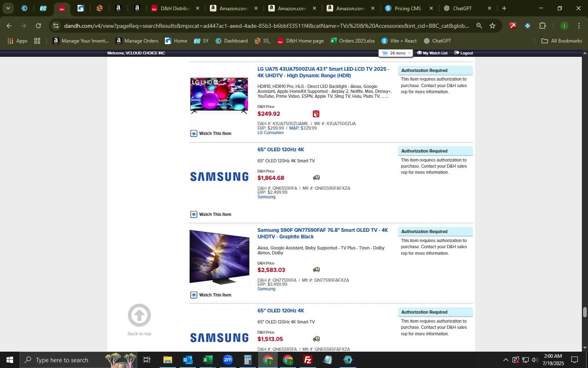Watch the QN65S90FA 65" OLED item
The image size is (588, 368).
pos(211,214)
